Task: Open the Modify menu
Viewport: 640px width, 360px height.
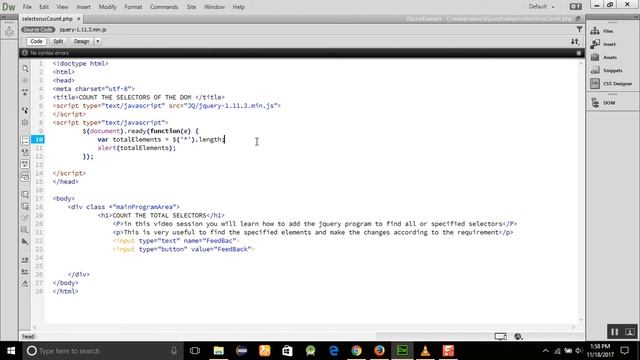Action: [107, 7]
